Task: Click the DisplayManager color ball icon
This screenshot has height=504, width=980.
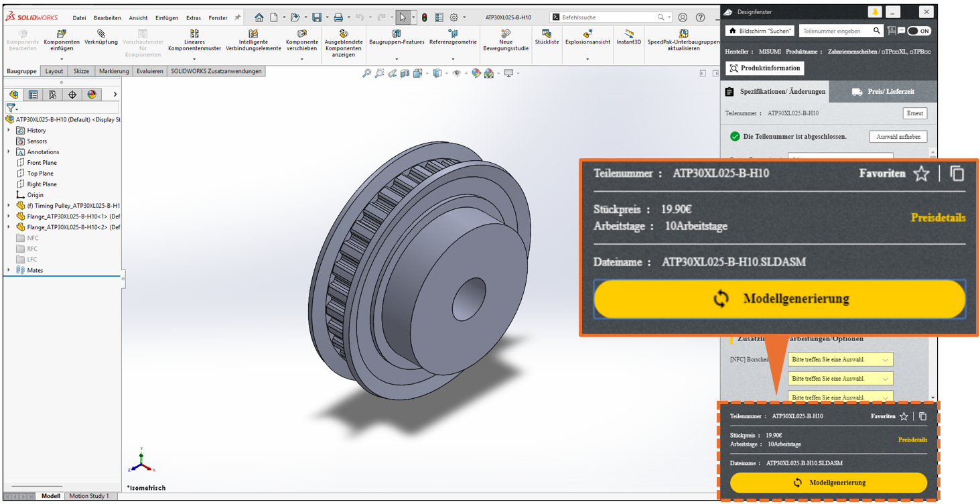Action: [x=92, y=94]
